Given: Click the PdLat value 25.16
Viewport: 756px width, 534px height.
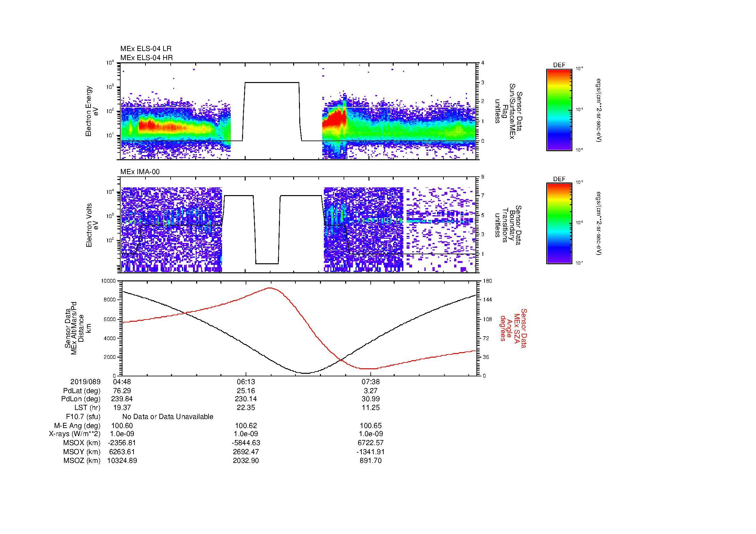Looking at the screenshot, I should (246, 391).
